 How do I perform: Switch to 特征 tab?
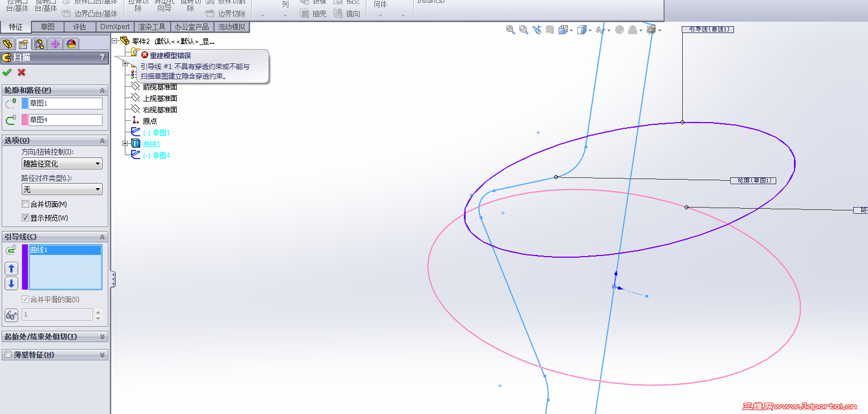pyautogui.click(x=16, y=27)
